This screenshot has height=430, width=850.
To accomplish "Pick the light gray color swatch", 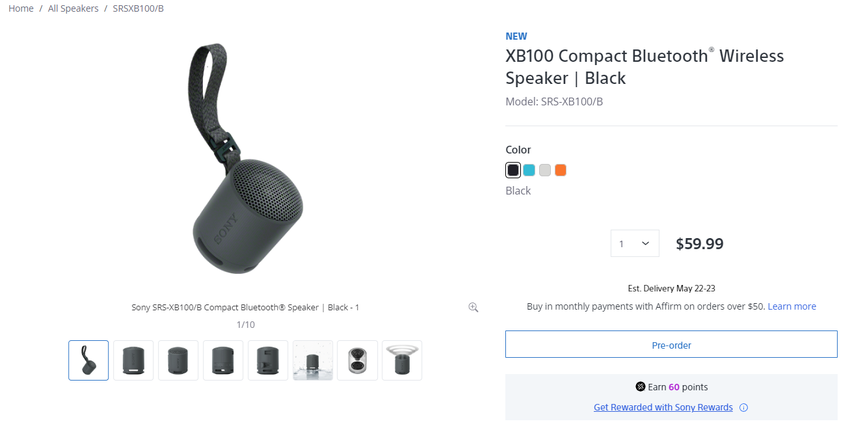I will click(x=545, y=170).
